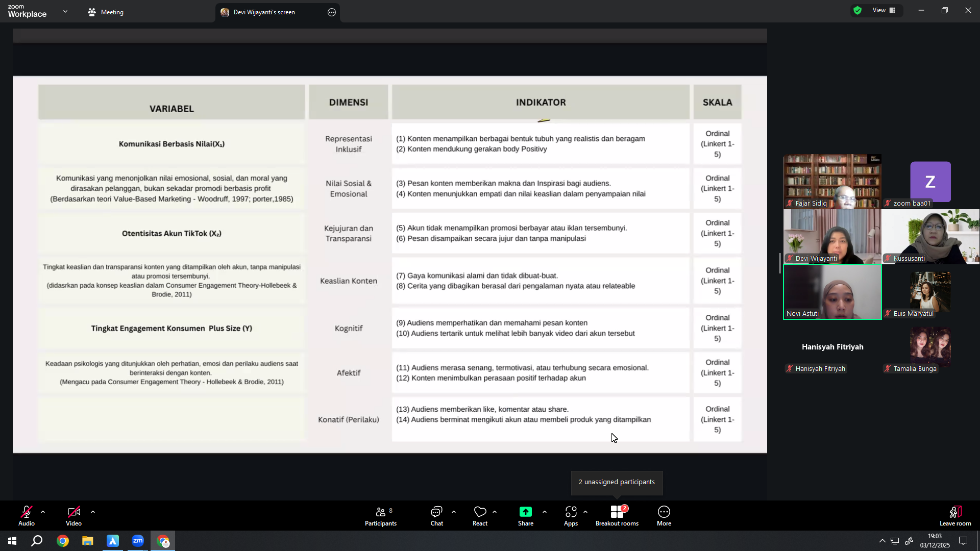Select Novi Astuti video thumbnail
The image size is (980, 551).
tap(832, 291)
